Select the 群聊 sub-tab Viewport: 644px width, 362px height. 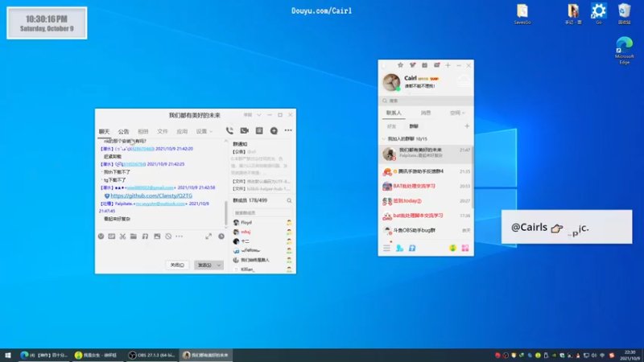click(x=414, y=126)
